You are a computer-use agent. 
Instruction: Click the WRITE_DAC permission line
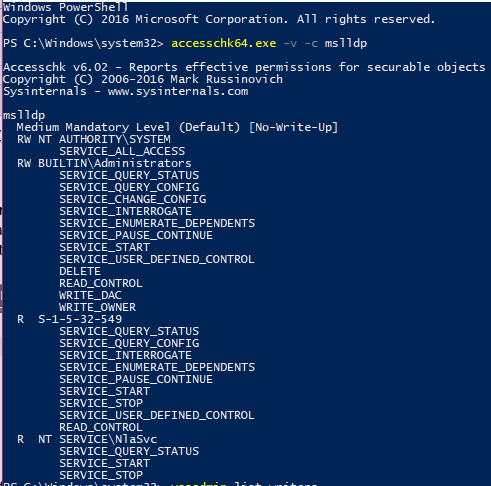[90, 295]
